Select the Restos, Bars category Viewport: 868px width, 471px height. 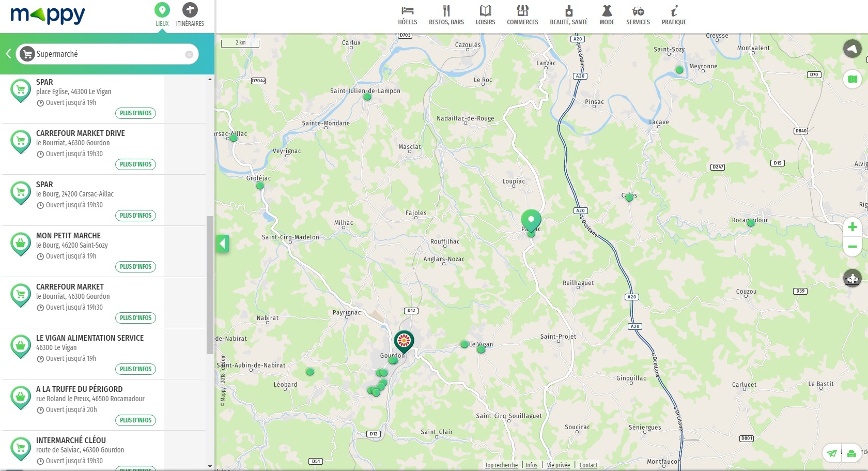[446, 15]
